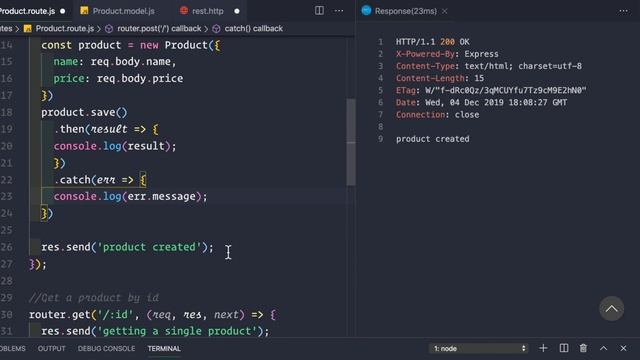Create a new terminal with plus icon
The image size is (640, 360).
[543, 348]
